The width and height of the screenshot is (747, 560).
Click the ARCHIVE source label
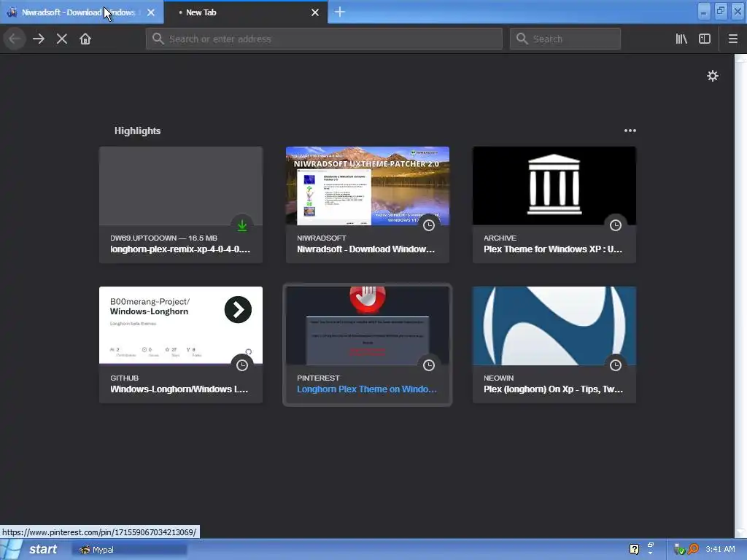point(500,238)
